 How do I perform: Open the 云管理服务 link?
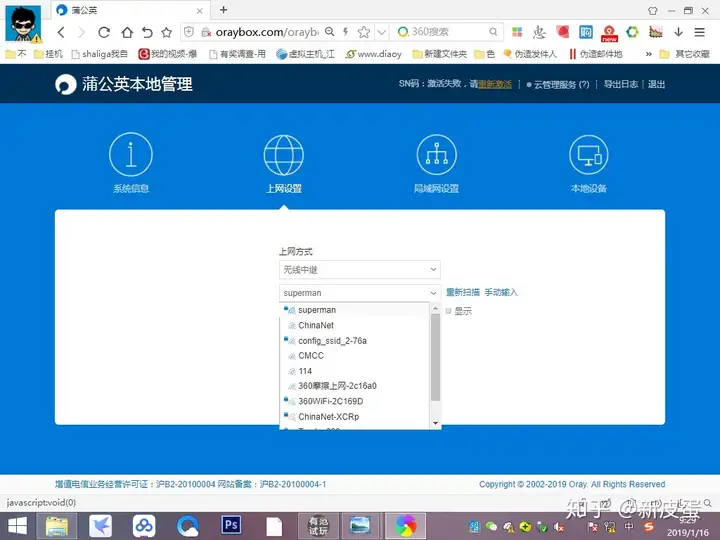(x=557, y=84)
